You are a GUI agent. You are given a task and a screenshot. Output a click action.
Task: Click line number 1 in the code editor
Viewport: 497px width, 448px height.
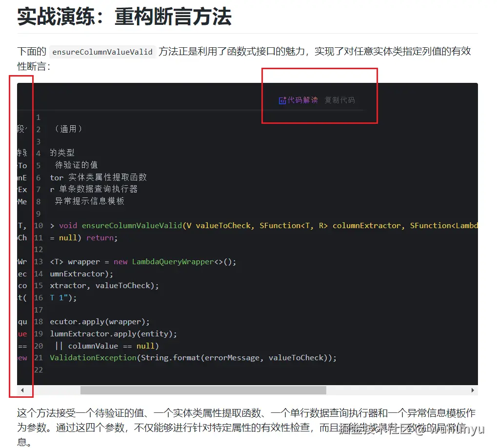click(38, 117)
